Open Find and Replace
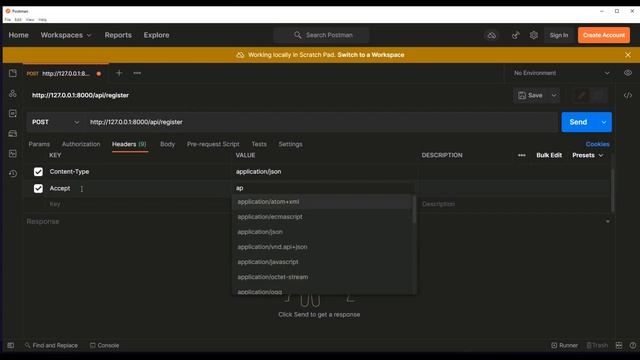 [51, 345]
